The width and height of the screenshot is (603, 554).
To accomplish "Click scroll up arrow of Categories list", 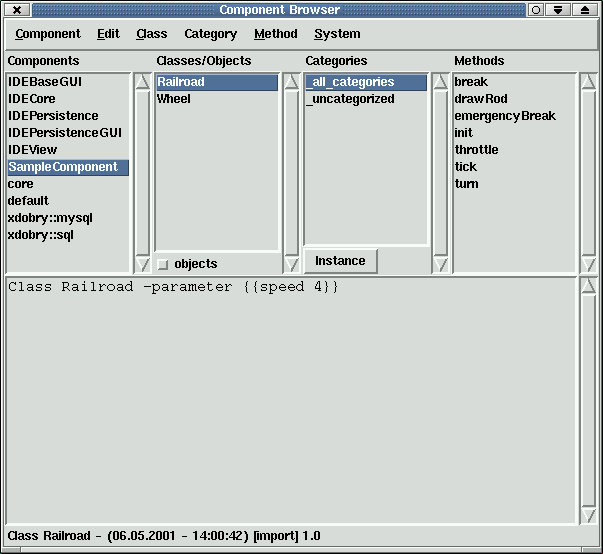I will coord(440,82).
